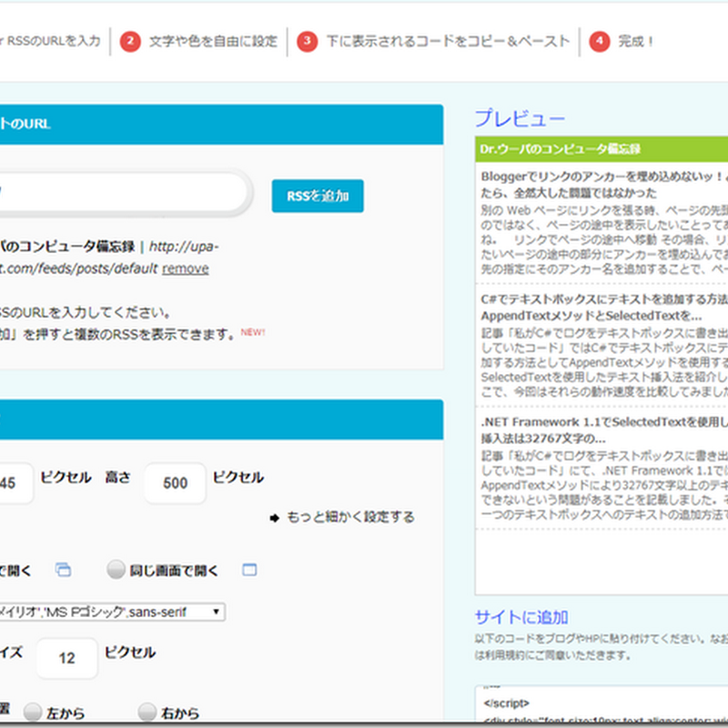Select the 左から radio button
Image resolution: width=728 pixels, height=728 pixels.
click(x=34, y=712)
